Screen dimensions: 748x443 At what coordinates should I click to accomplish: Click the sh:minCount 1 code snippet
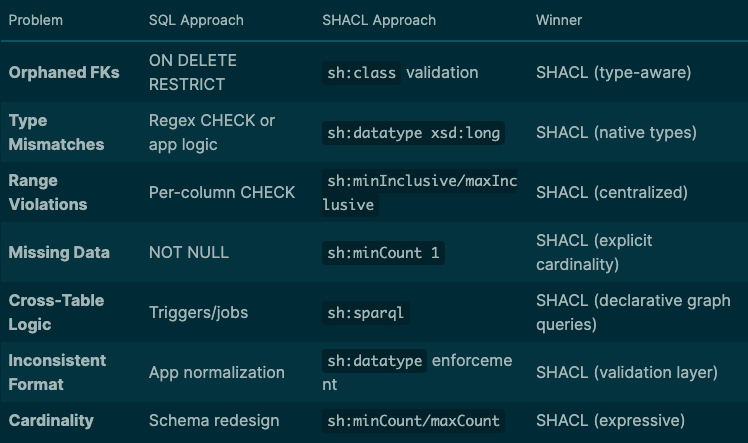pos(383,253)
